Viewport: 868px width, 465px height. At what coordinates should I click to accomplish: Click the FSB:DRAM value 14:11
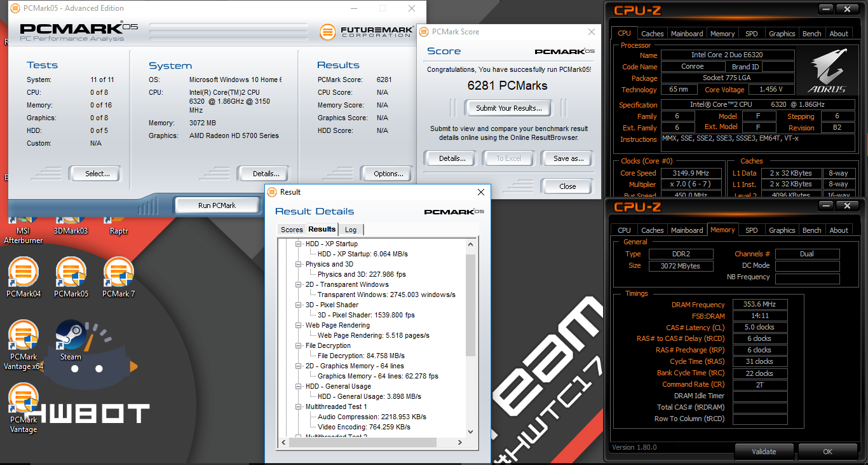pos(761,316)
